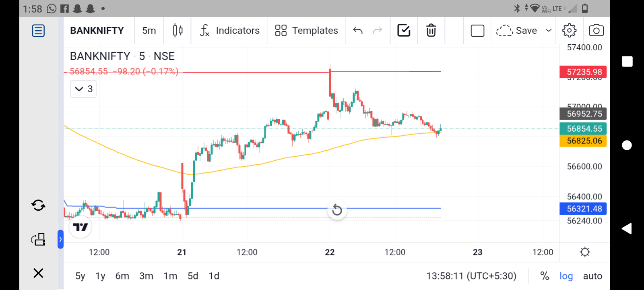This screenshot has height=290, width=644.
Task: Click the rotate screen lock icon
Action: click(38, 239)
